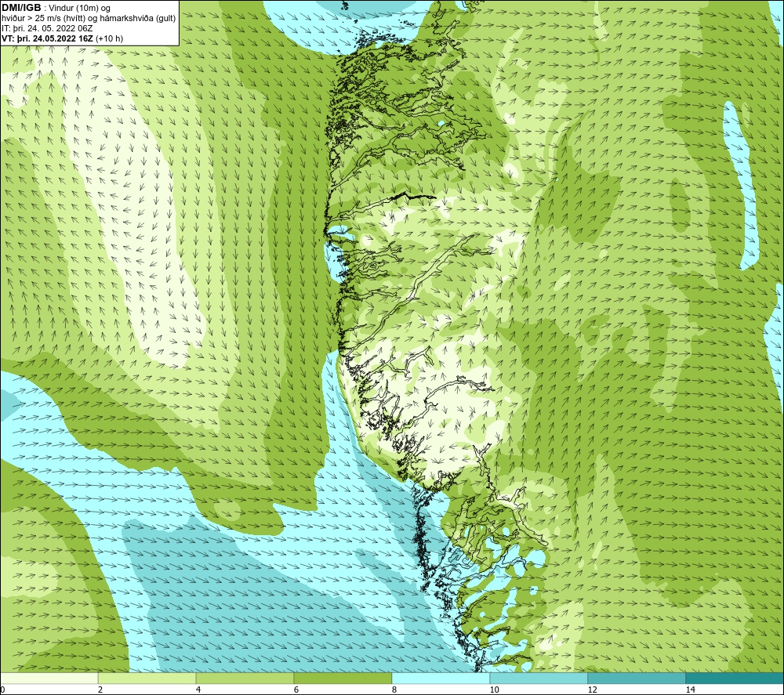Click the 4–6 m/s legend color swatch

(x=245, y=678)
